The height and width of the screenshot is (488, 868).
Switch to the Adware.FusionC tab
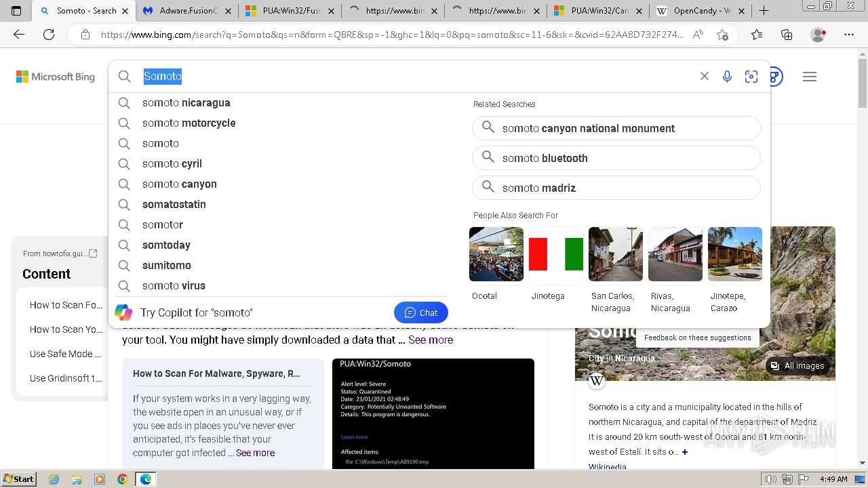(x=187, y=11)
